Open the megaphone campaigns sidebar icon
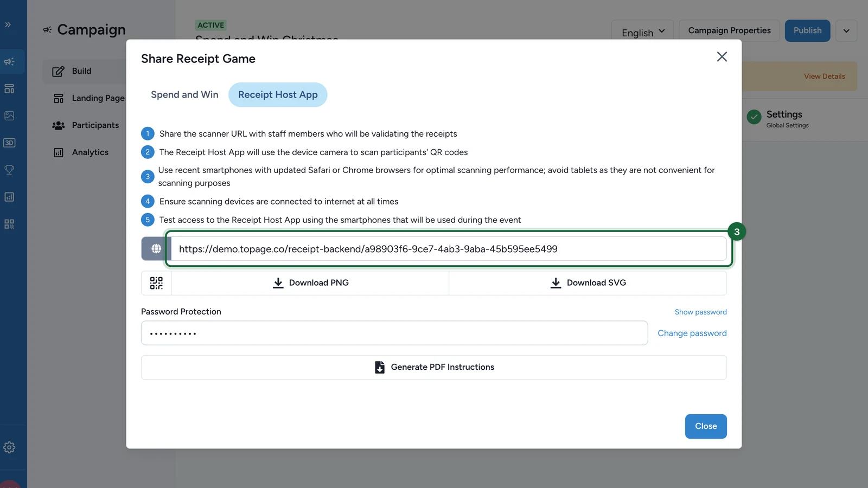The width and height of the screenshot is (868, 488). pyautogui.click(x=9, y=61)
